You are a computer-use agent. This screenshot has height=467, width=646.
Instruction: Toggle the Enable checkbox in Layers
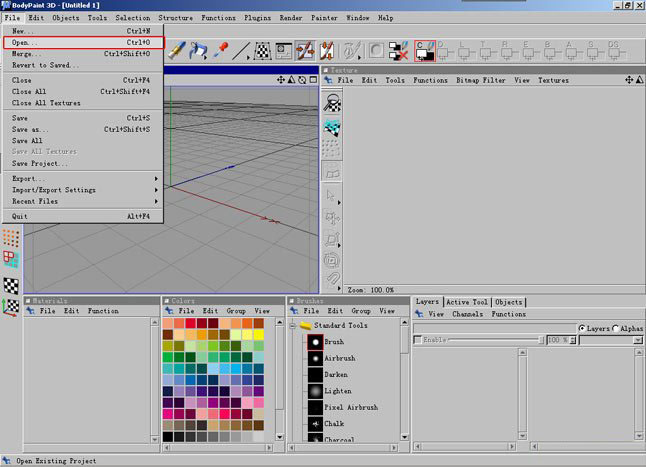(x=418, y=340)
